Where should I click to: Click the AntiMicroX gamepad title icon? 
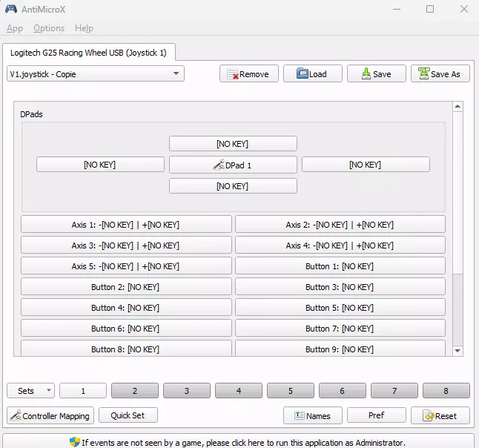click(x=11, y=9)
